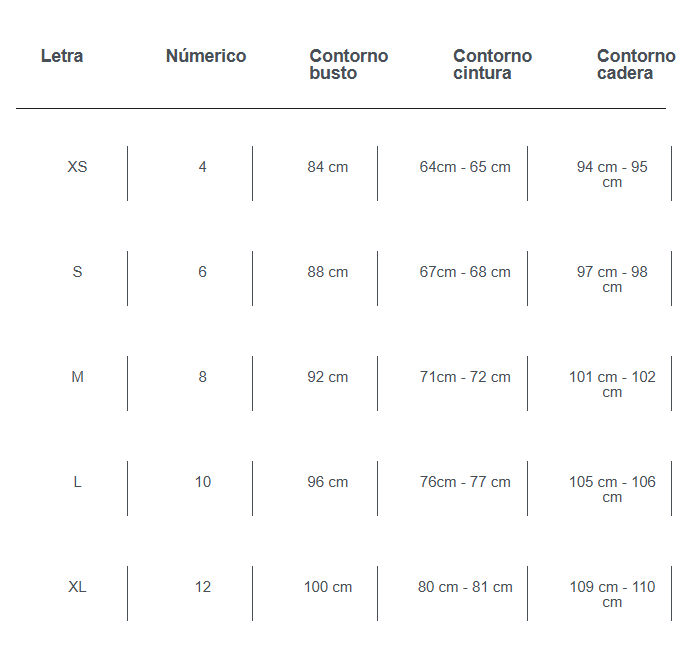Select the S size letter cell
The width and height of the screenshot is (692, 655).
click(77, 272)
